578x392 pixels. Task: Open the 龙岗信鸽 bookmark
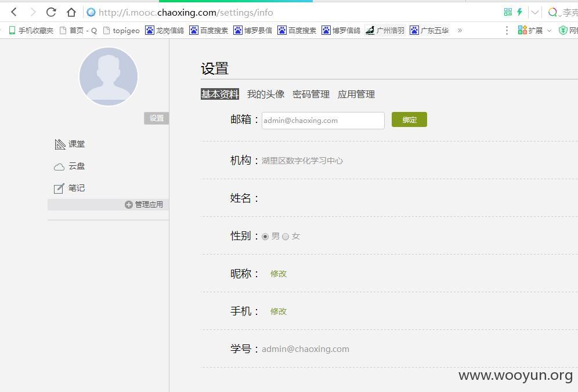coord(164,30)
